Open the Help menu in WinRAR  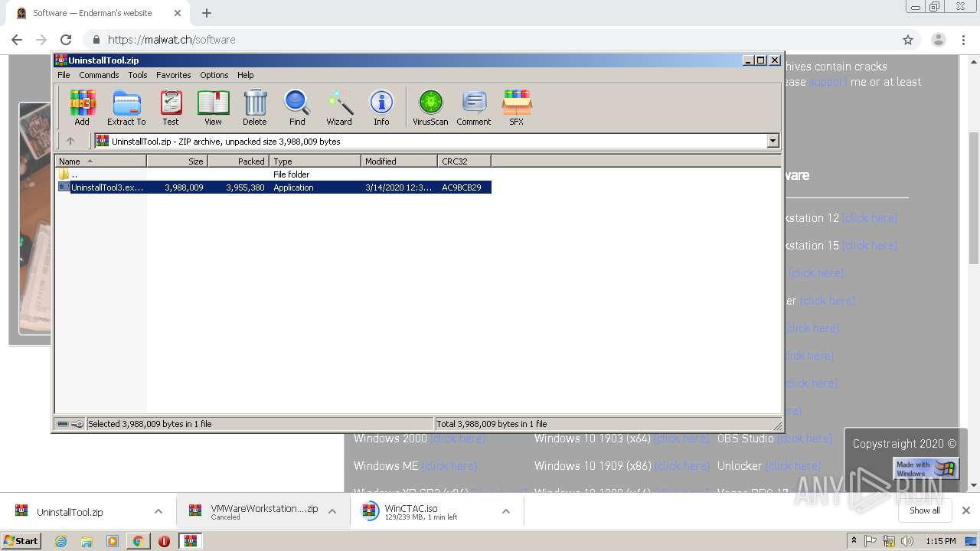[245, 75]
